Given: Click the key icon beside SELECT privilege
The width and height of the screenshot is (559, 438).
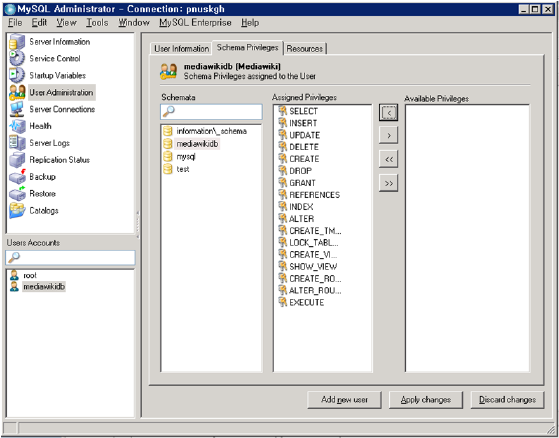Looking at the screenshot, I should click(x=282, y=111).
